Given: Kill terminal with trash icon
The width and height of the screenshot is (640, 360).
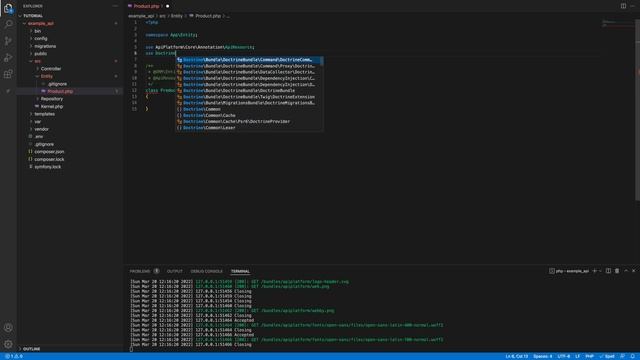Looking at the screenshot, I should (617, 271).
